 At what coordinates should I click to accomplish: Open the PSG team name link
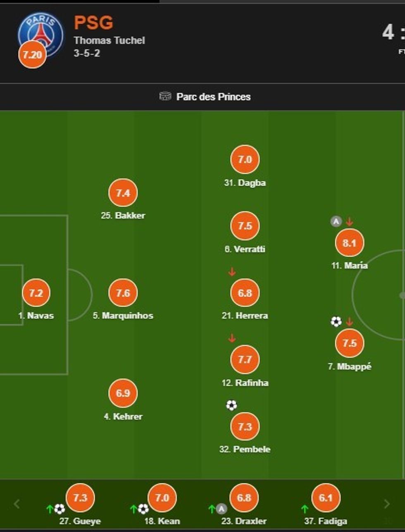(x=93, y=22)
